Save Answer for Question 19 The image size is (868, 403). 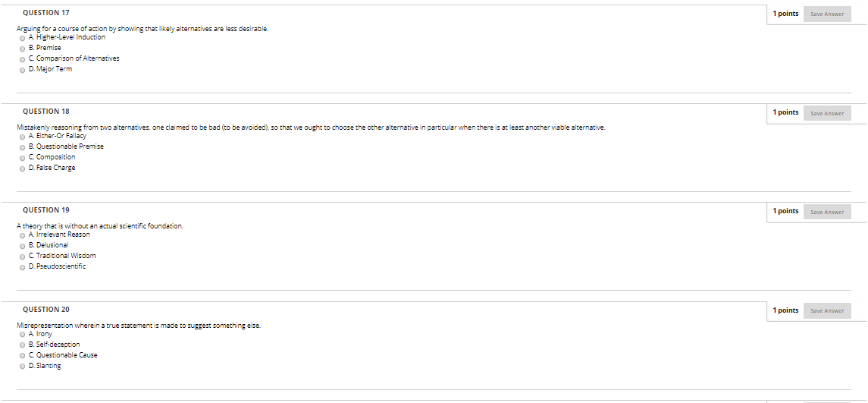coord(827,212)
